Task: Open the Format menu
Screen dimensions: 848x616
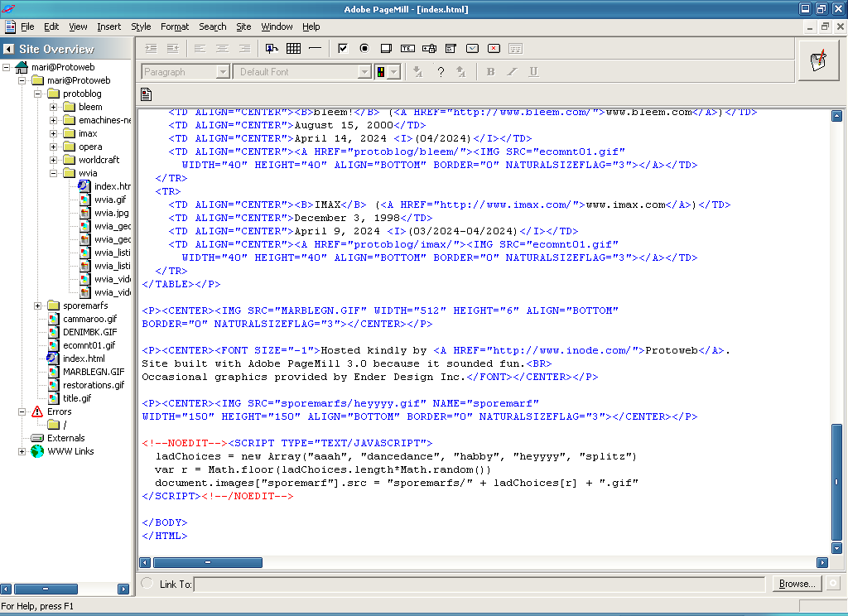Action: click(175, 26)
